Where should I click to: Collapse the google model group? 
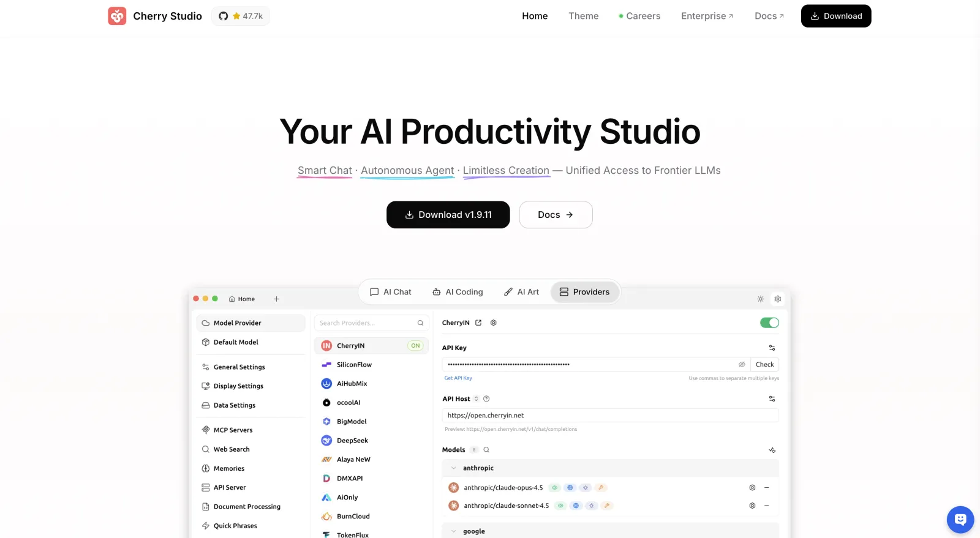point(453,531)
